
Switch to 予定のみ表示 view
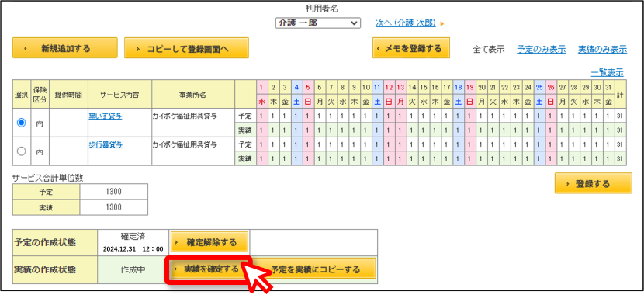pyautogui.click(x=541, y=50)
